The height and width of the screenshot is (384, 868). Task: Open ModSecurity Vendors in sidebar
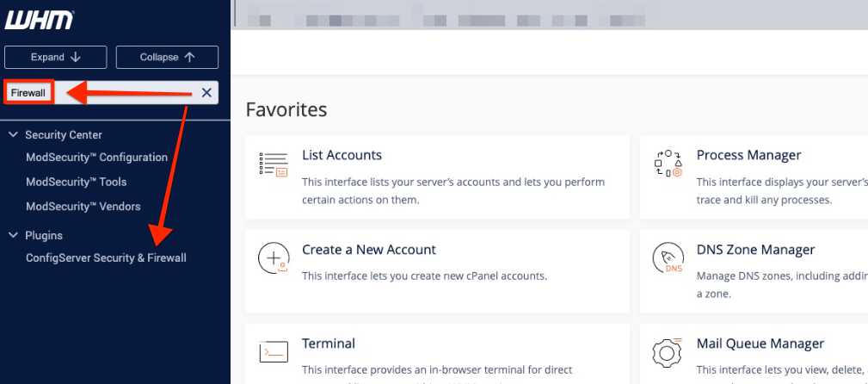coord(83,207)
